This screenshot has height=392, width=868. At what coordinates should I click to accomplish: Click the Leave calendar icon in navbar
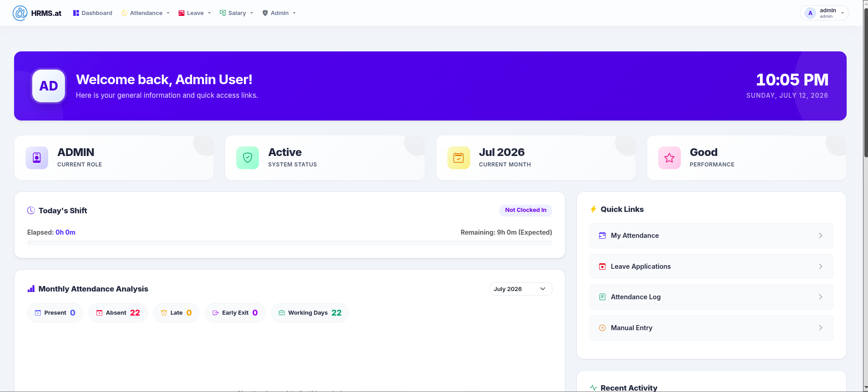click(x=181, y=13)
